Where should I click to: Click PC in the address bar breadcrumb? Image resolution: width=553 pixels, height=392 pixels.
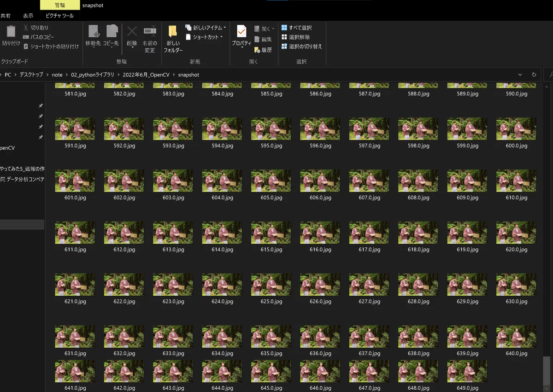tap(8, 75)
